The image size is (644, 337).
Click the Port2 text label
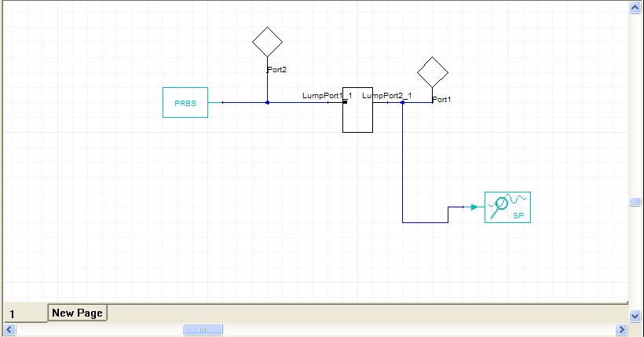pos(276,69)
